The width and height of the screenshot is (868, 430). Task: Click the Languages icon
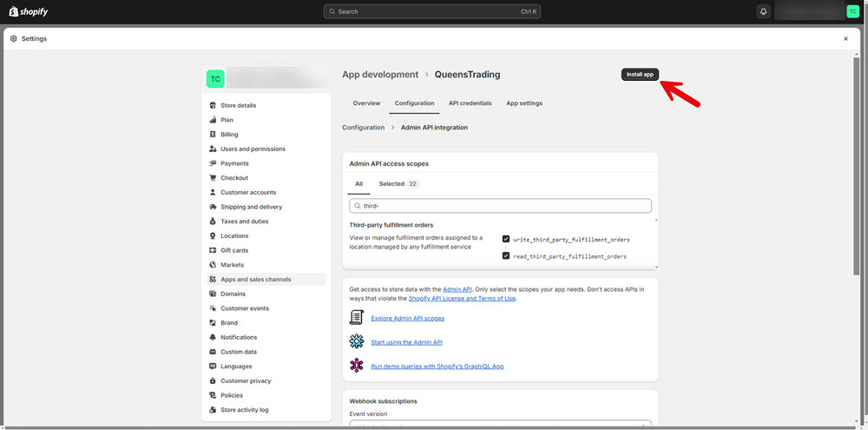click(x=213, y=367)
